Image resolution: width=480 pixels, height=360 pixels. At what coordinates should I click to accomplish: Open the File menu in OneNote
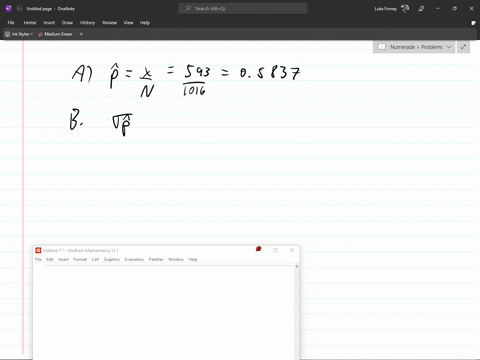[x=11, y=23]
